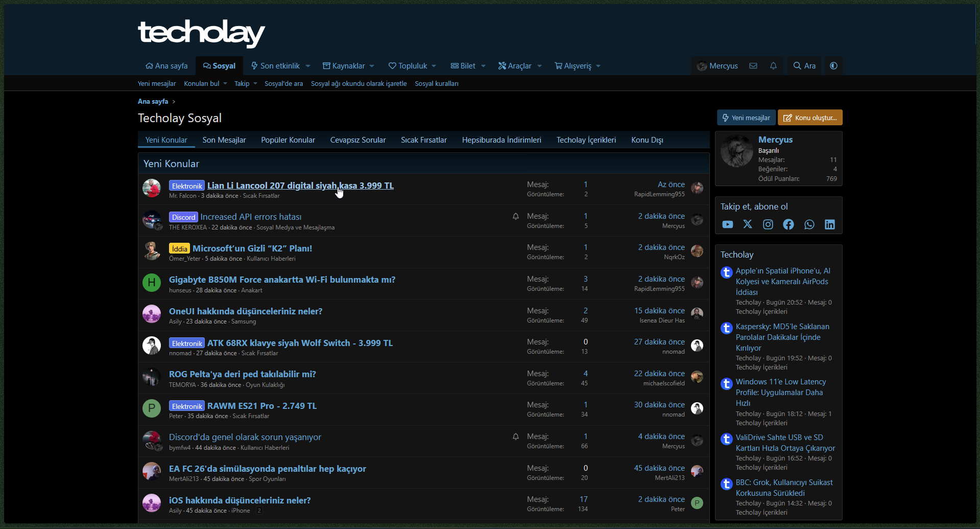980x529 pixels.
Task: Open the green H avatar of hunseus
Action: tap(152, 282)
